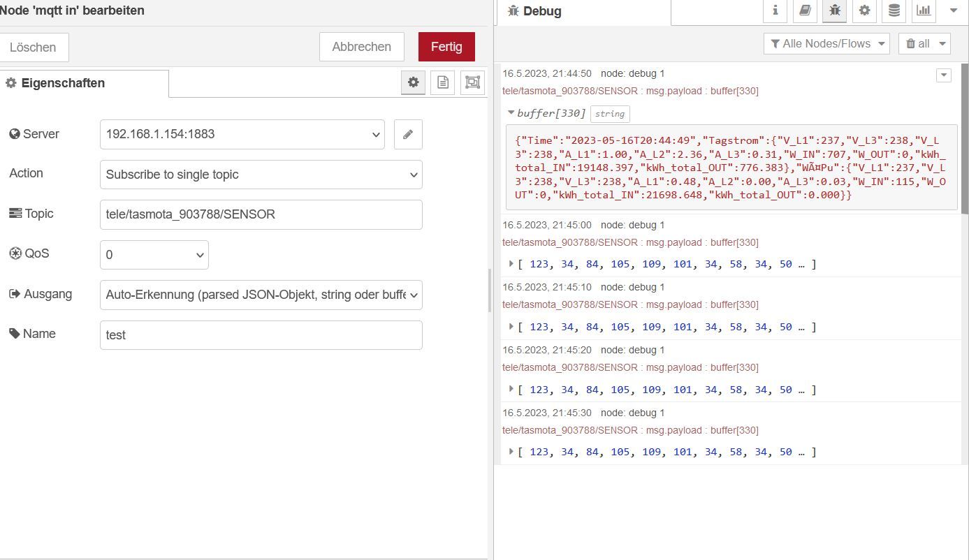Image resolution: width=969 pixels, height=560 pixels.
Task: Toggle the 'string' buffer display format
Action: [610, 114]
